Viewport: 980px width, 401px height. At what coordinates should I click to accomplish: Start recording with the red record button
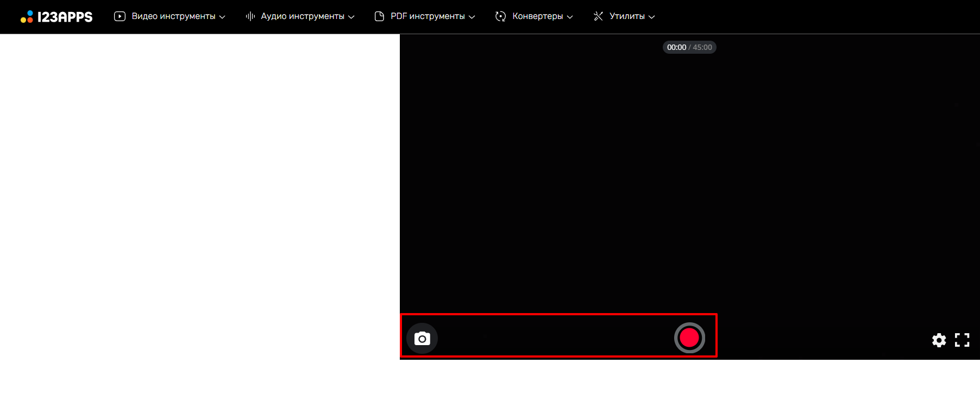point(690,338)
